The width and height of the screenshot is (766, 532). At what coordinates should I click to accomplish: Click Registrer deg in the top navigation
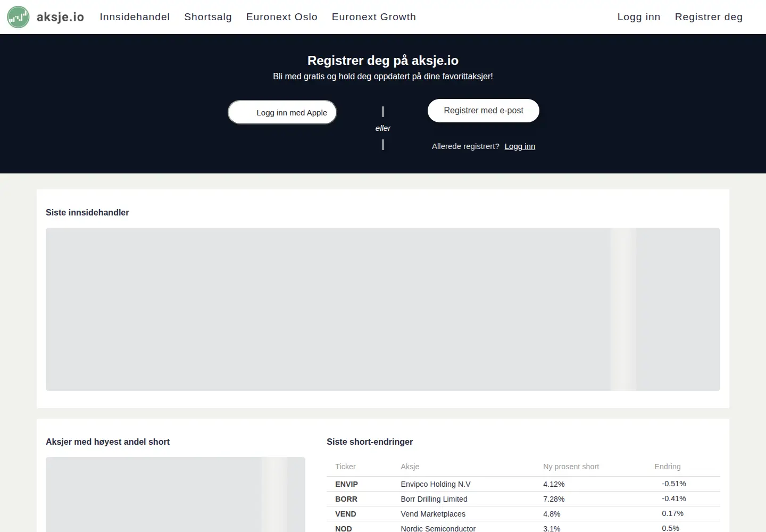(709, 17)
